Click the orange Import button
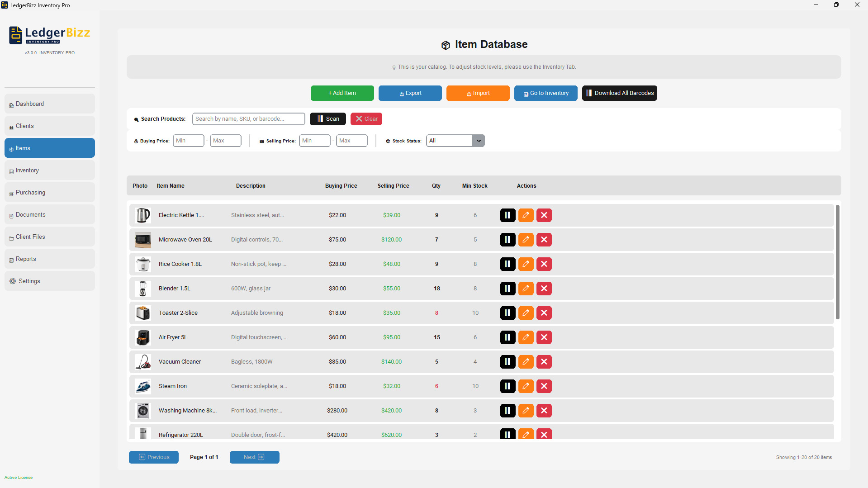Image resolution: width=868 pixels, height=488 pixels. pos(478,93)
